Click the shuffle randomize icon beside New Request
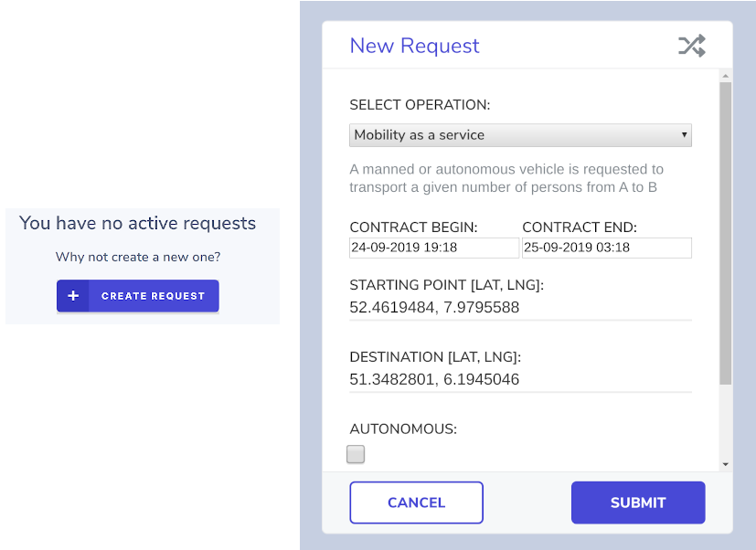The image size is (756, 550). (x=692, y=46)
